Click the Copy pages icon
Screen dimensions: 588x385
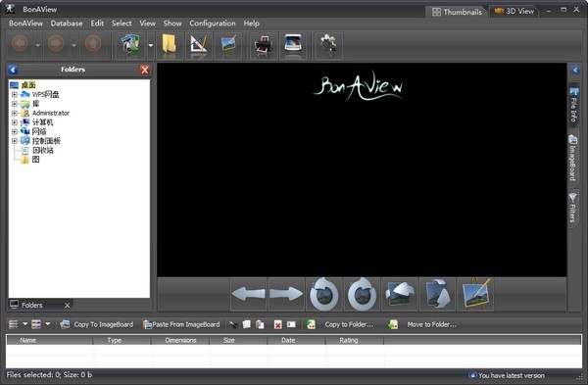pos(246,324)
